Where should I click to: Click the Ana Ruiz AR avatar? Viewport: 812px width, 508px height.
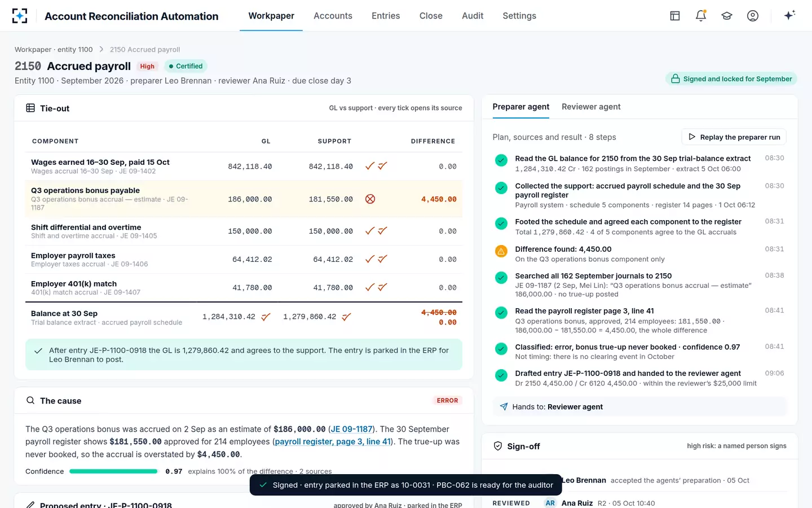550,503
